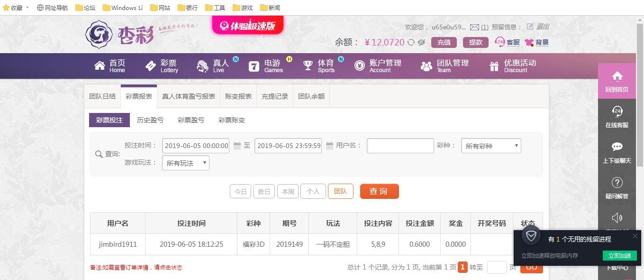Click the 用户名 input field
Image resolution: width=644 pixels, height=280 pixels.
coord(400,146)
